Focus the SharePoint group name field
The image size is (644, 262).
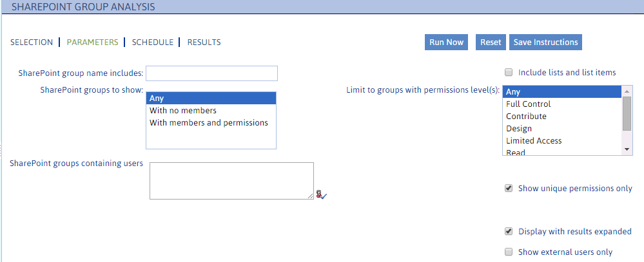coord(212,73)
